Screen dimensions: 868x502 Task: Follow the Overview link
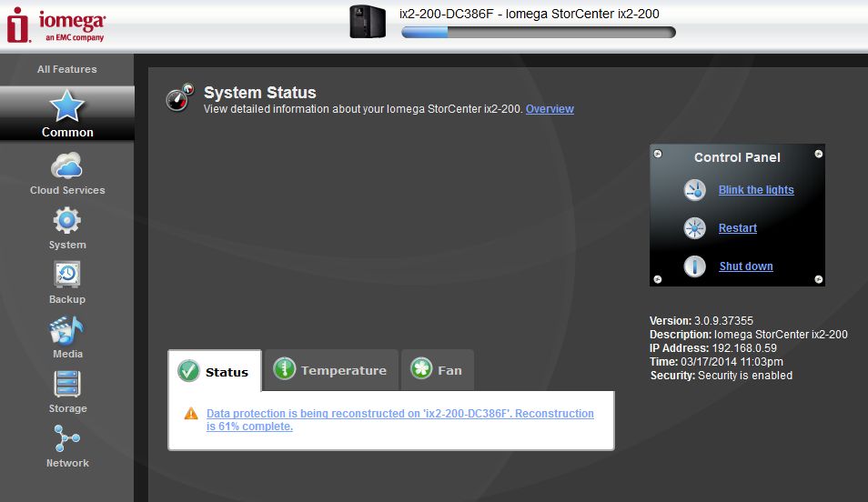coord(550,109)
